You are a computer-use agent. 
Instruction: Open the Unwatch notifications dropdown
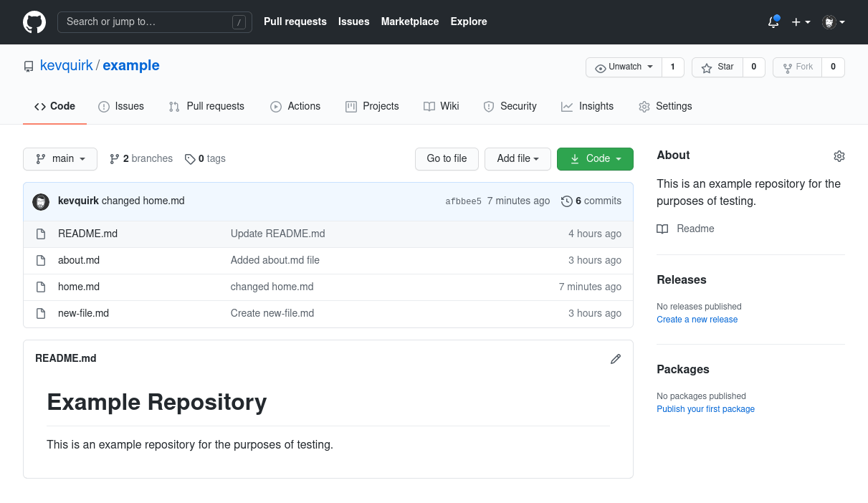pyautogui.click(x=624, y=67)
